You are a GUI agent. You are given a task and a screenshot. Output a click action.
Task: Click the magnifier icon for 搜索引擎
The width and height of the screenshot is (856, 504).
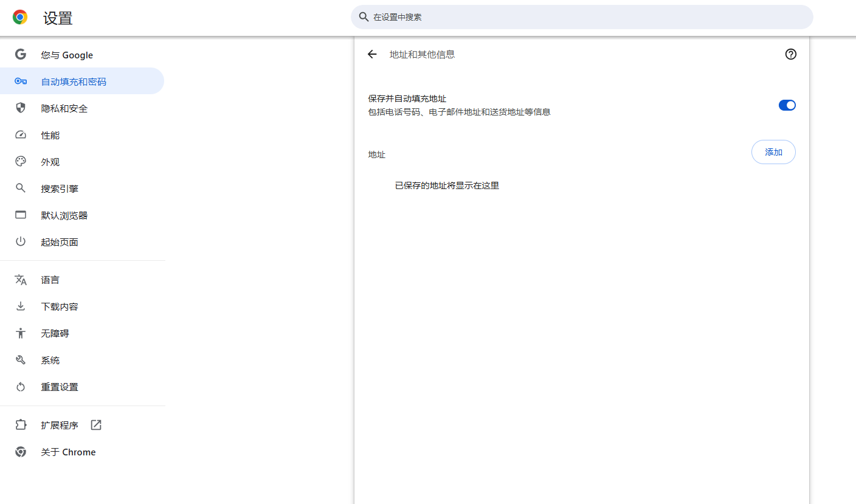[x=21, y=188]
